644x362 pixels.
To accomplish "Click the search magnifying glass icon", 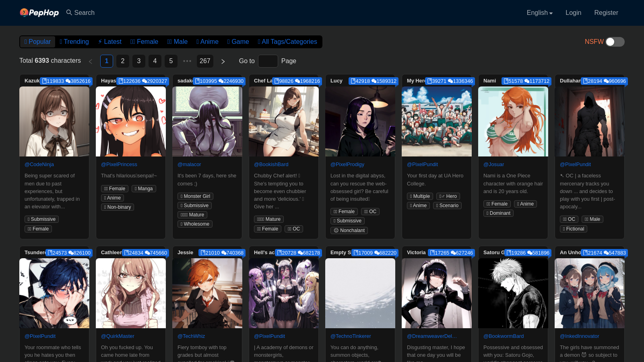I will [x=68, y=12].
